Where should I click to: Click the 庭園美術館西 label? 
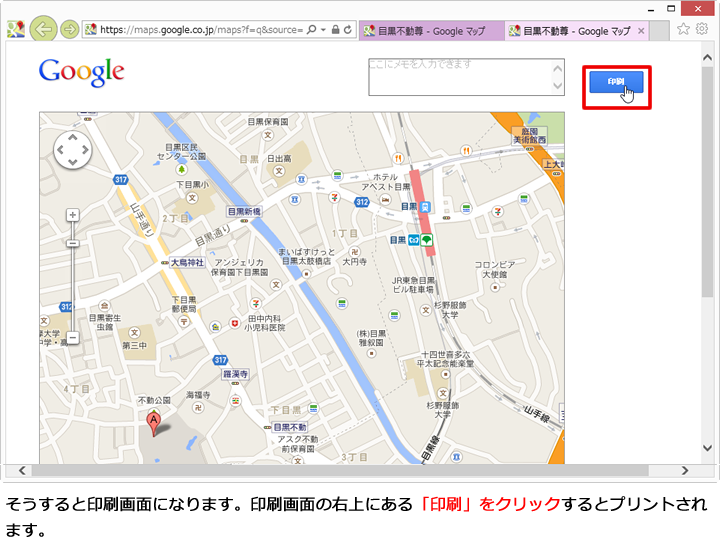(529, 135)
